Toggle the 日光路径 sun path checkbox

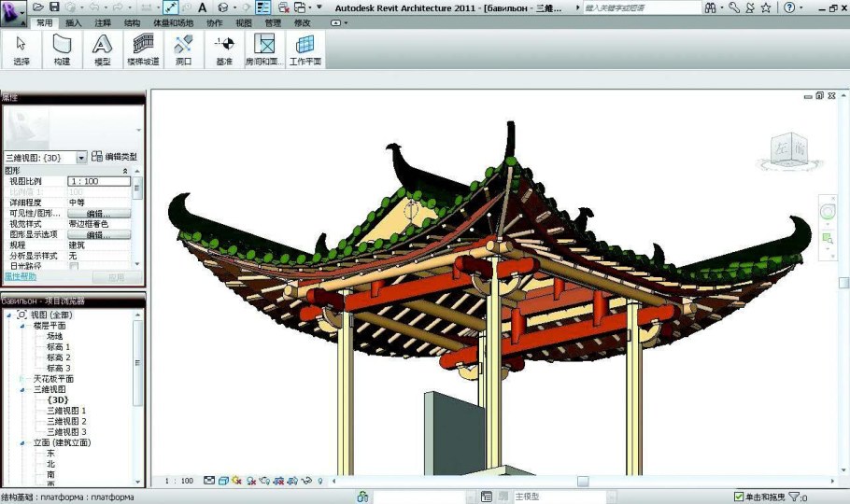[74, 266]
